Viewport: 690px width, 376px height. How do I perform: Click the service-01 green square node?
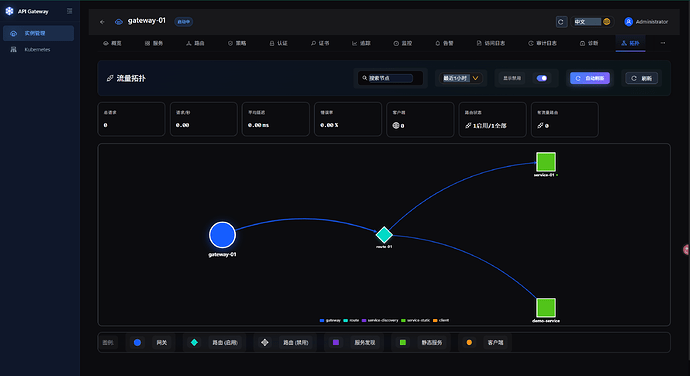(546, 162)
